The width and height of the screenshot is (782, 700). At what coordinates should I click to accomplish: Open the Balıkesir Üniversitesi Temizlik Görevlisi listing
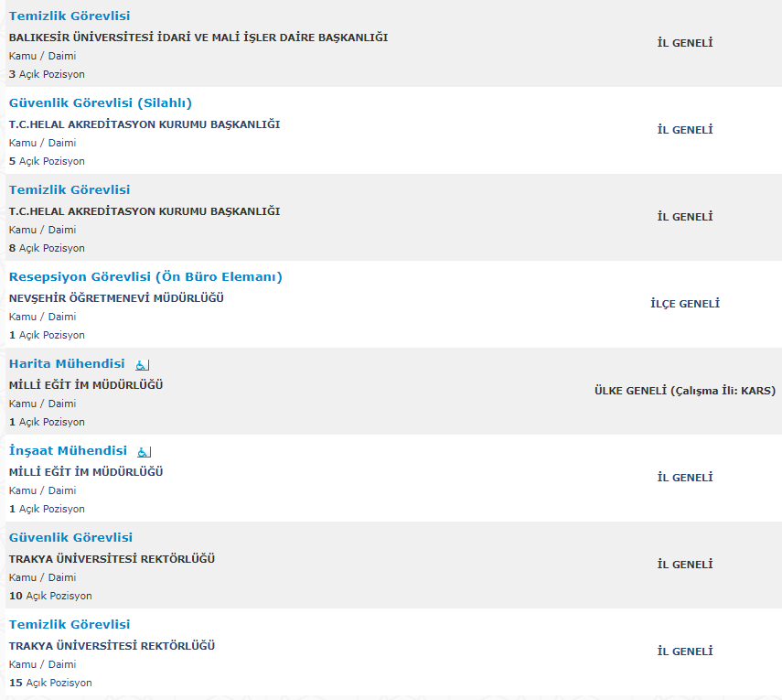point(70,16)
